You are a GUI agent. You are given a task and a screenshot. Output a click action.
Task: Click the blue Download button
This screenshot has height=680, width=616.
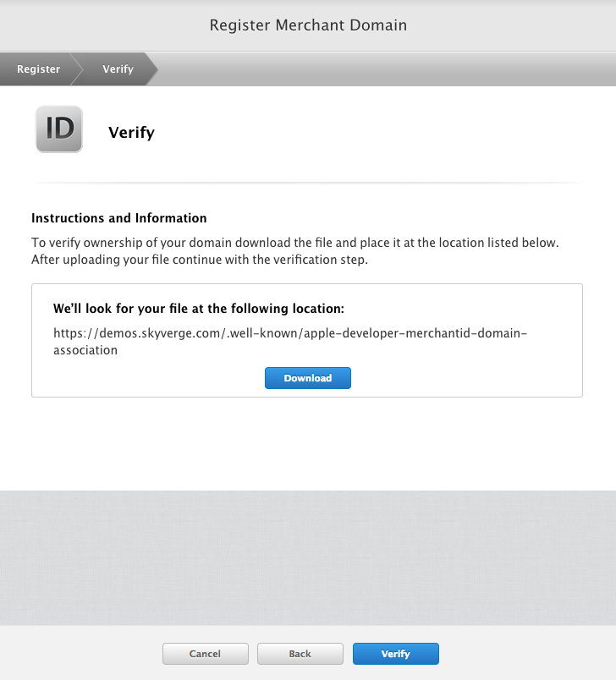pos(307,378)
